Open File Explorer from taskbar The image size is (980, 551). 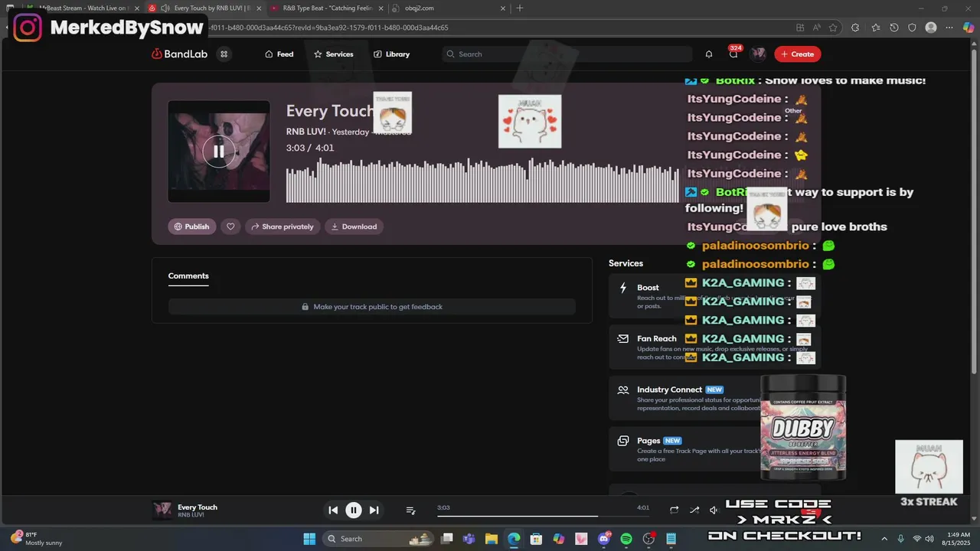pyautogui.click(x=492, y=539)
